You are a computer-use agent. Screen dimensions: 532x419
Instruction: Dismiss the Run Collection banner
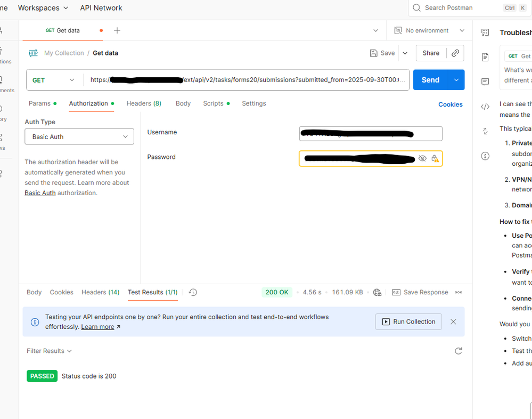[453, 321]
